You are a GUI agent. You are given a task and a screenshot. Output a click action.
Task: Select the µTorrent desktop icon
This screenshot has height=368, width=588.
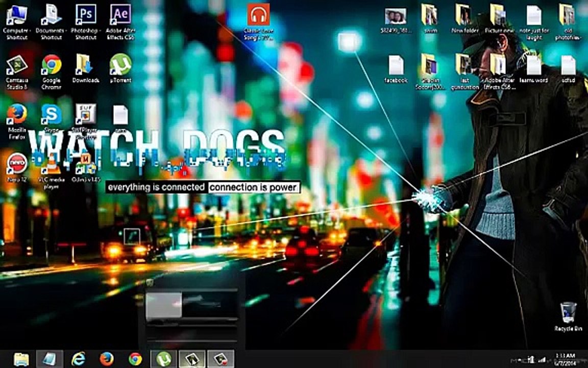point(120,68)
